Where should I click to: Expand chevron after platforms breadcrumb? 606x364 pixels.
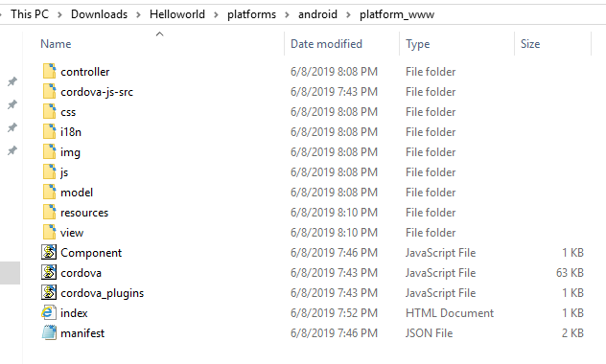(287, 15)
